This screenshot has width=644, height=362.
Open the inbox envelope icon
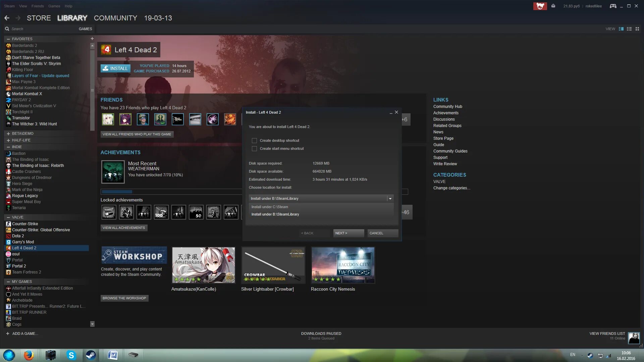(553, 6)
